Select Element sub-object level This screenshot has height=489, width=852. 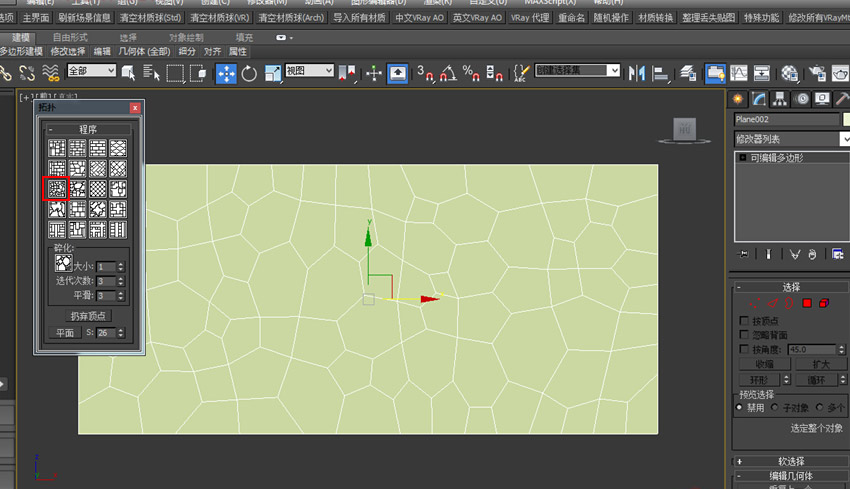tap(824, 303)
